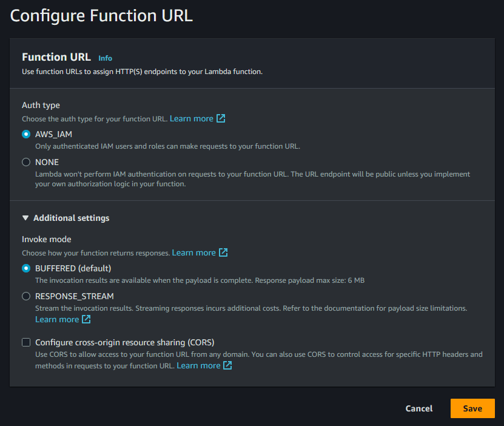Click the external link icon after CORS Learn more

(x=227, y=365)
